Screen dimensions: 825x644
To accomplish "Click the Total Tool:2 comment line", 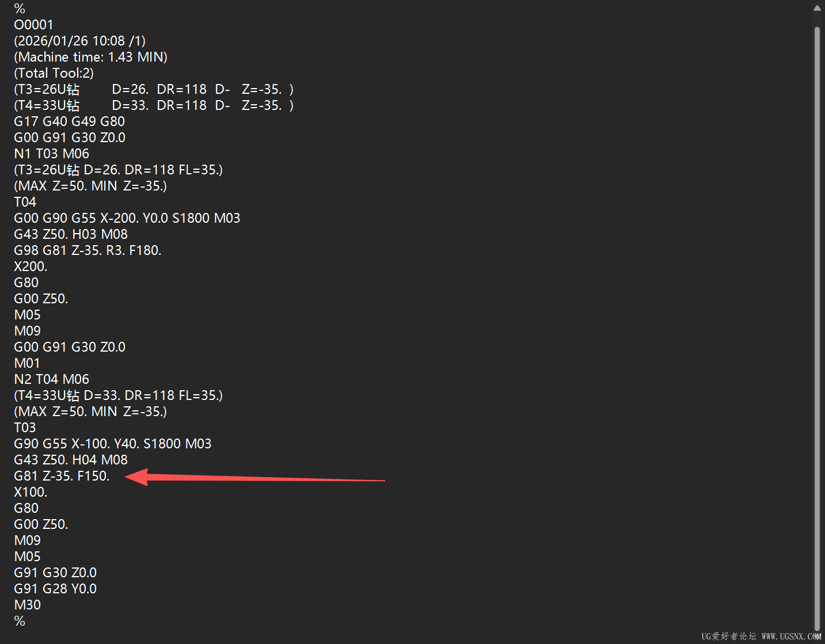I will 54,73.
